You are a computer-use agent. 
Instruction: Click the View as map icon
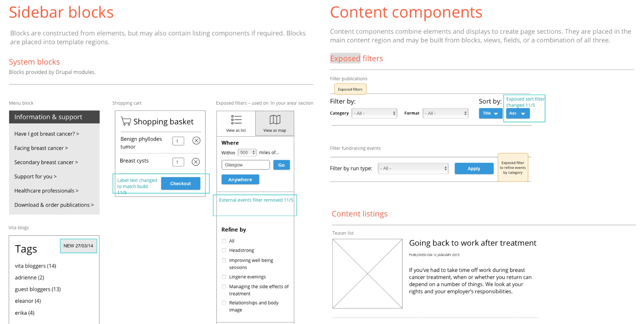coord(275,120)
